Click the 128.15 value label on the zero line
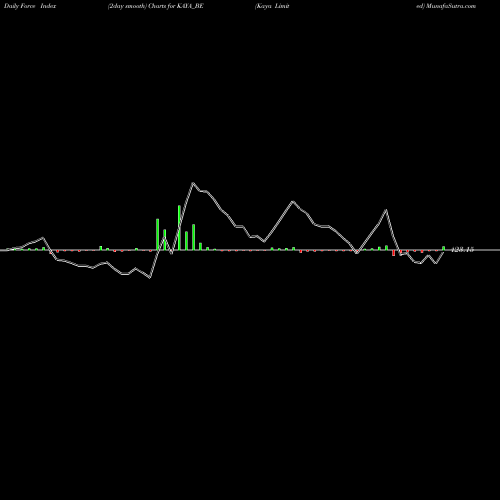 [x=462, y=249]
